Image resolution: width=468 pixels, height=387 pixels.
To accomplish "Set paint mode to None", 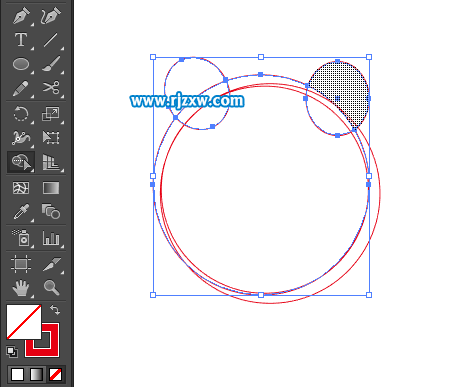I will point(55,375).
